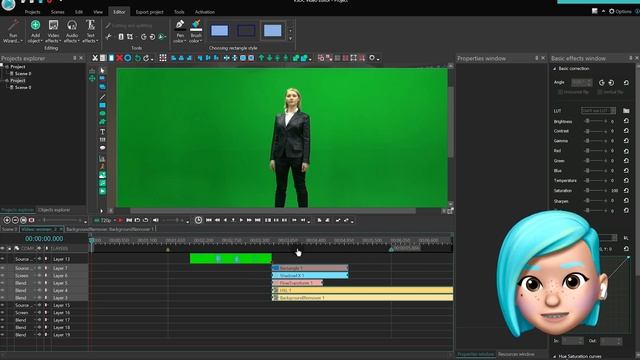
Task: Toggle visibility of Layer 13
Action: click(x=3, y=259)
